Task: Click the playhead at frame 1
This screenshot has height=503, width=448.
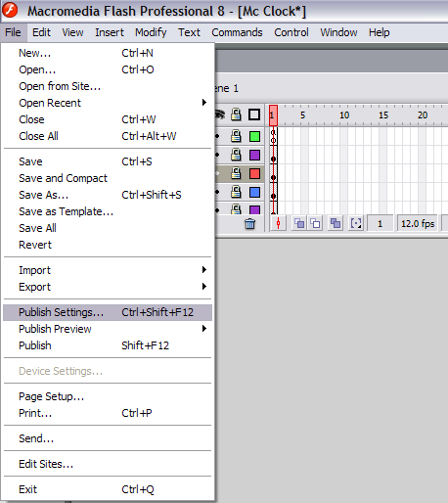Action: pyautogui.click(x=273, y=115)
